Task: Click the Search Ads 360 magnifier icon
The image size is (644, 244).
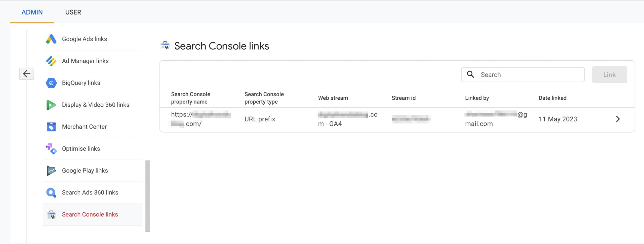Action: point(51,192)
